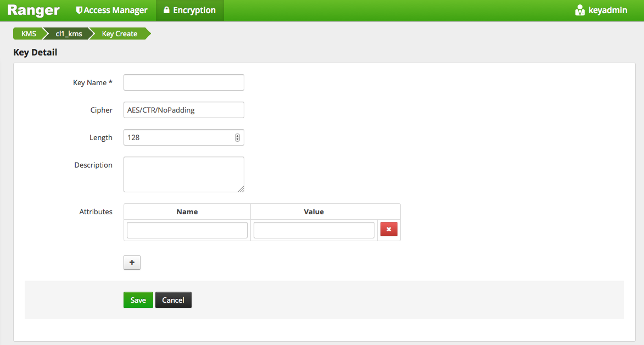Screen dimensions: 644x345
Task: Go to the KMS breadcrumb
Action: (29, 34)
